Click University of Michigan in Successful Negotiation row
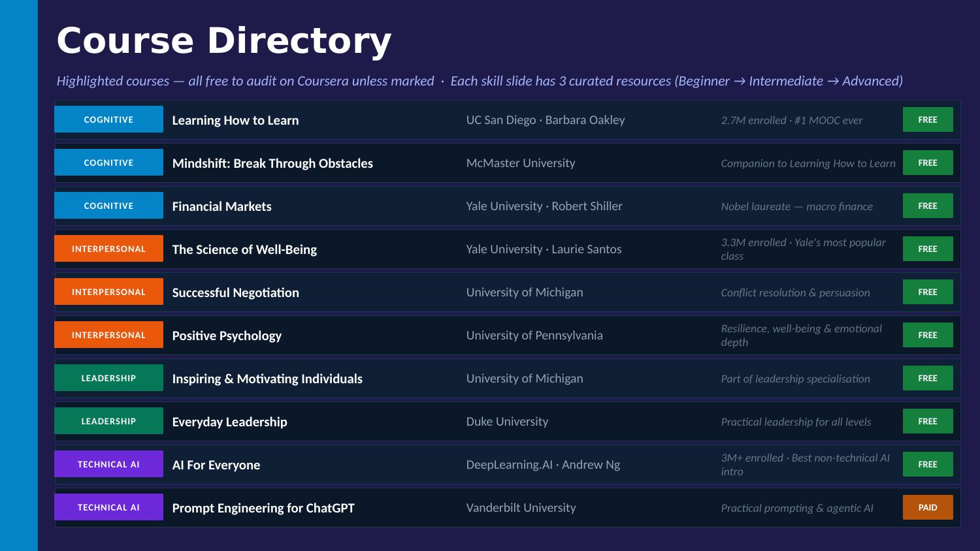Image resolution: width=980 pixels, height=551 pixels. (x=525, y=292)
